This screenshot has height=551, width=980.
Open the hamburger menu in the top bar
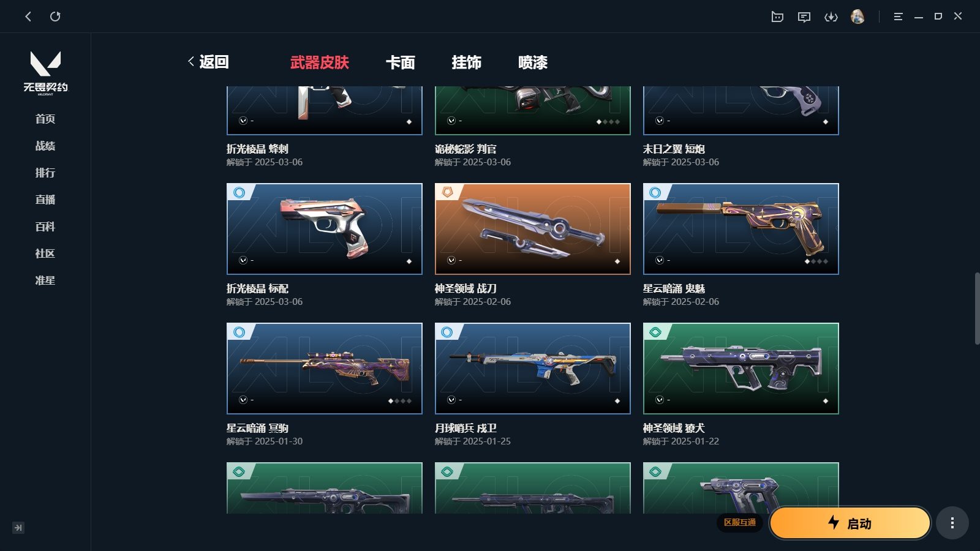pyautogui.click(x=898, y=17)
